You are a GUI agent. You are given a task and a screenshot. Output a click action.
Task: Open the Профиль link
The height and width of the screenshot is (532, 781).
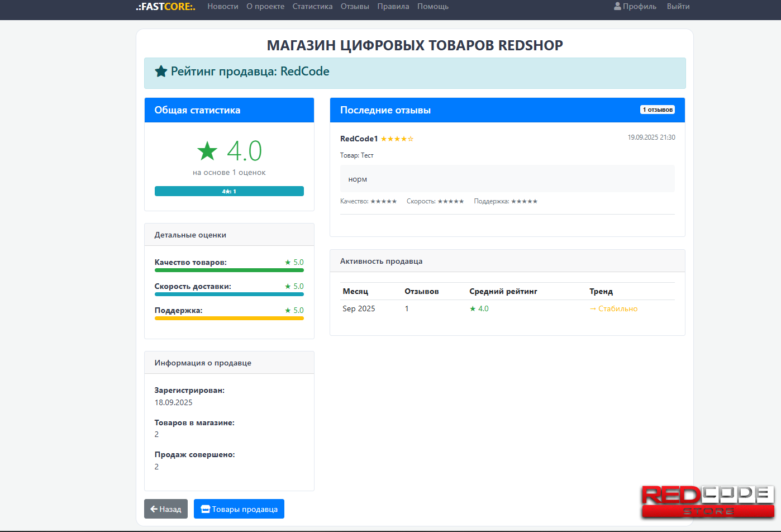pyautogui.click(x=635, y=7)
